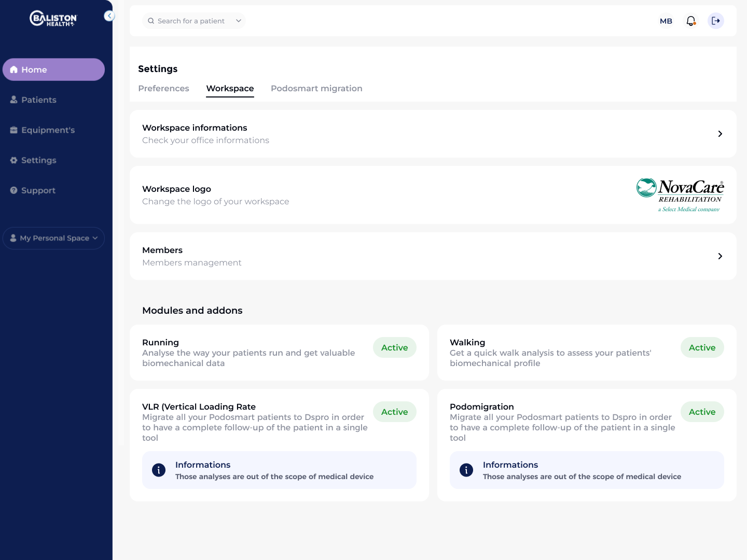Switch to the Preferences tab
The height and width of the screenshot is (560, 747).
pos(163,88)
